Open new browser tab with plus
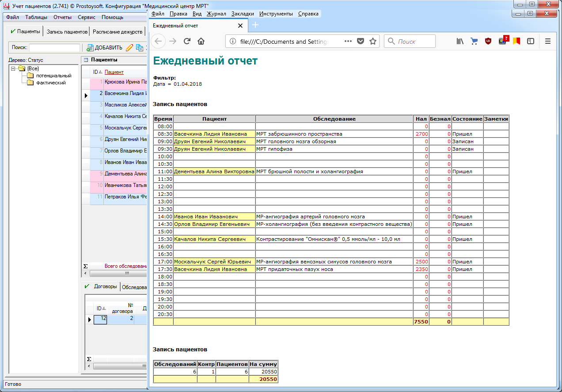Screen dimensions: 562x392 pos(255,25)
